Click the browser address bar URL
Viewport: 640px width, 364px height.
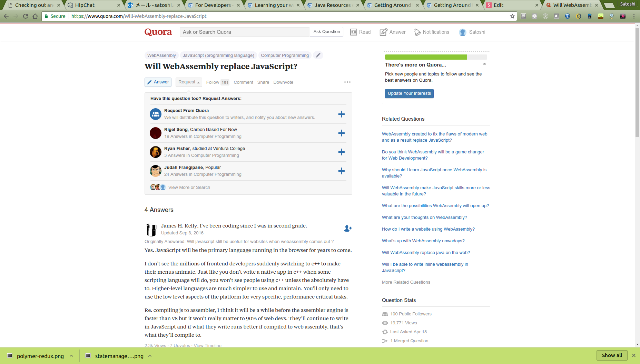(x=139, y=16)
